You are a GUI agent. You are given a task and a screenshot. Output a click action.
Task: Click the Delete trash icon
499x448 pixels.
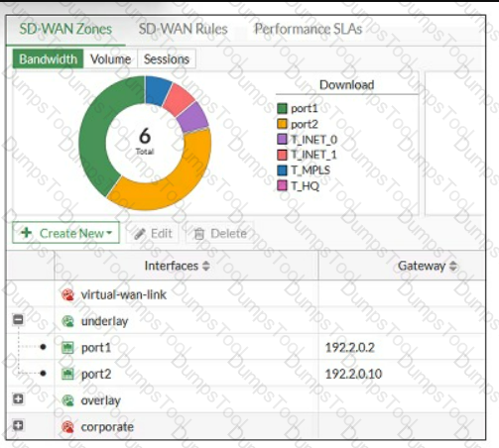199,234
